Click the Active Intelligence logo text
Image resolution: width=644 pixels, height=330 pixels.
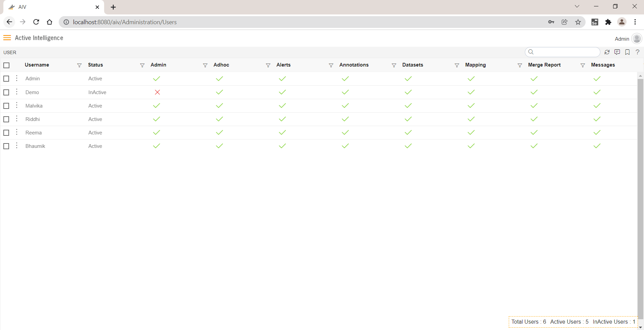tap(39, 38)
